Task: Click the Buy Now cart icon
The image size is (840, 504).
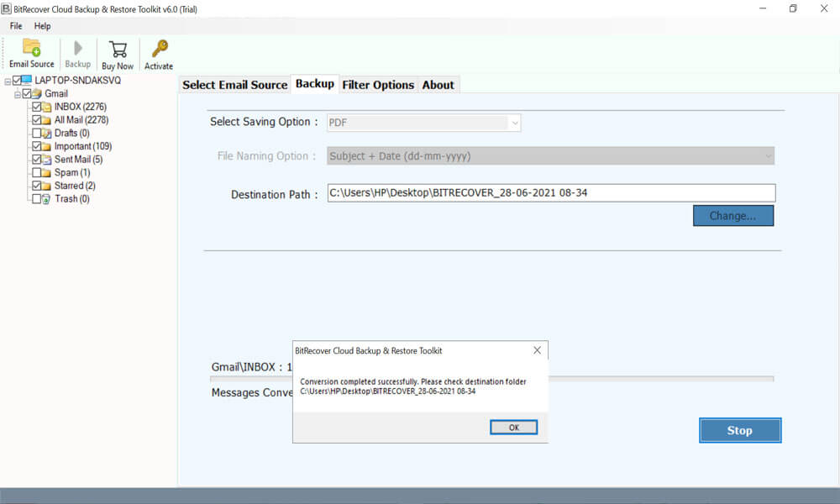Action: 118,49
